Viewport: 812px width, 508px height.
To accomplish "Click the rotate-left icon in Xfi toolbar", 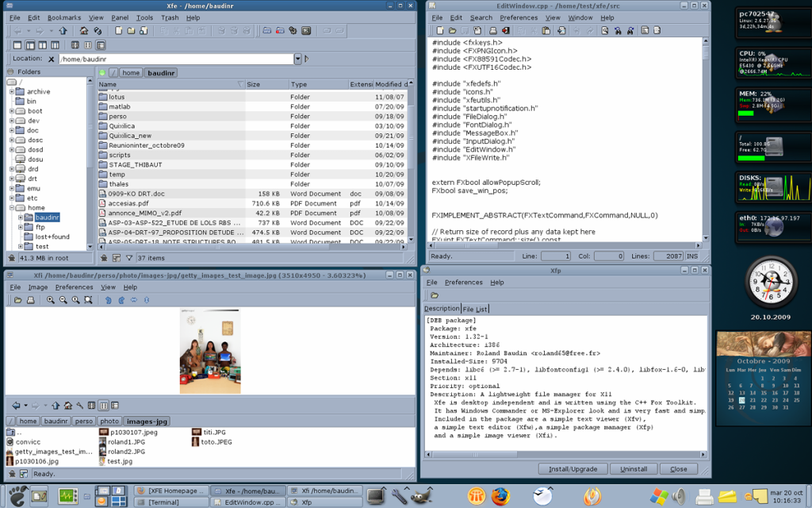I will coord(108,300).
